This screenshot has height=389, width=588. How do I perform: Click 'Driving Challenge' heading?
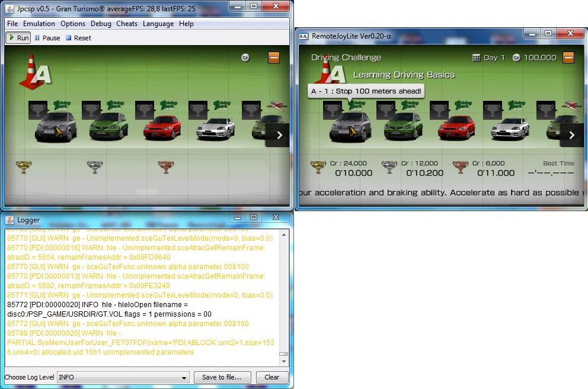tap(346, 58)
